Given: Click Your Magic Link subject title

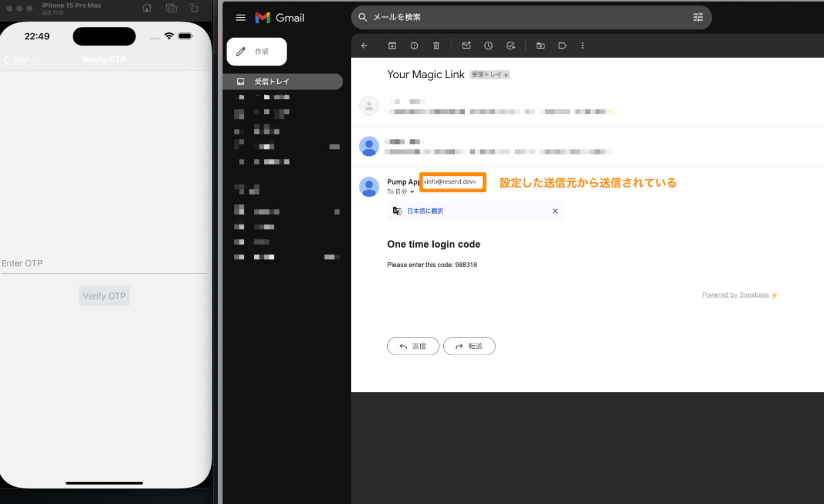Looking at the screenshot, I should click(426, 75).
